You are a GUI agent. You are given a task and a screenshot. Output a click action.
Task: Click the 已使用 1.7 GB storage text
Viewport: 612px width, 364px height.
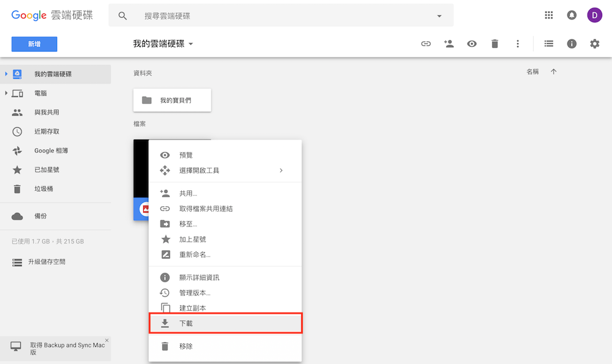click(x=48, y=242)
